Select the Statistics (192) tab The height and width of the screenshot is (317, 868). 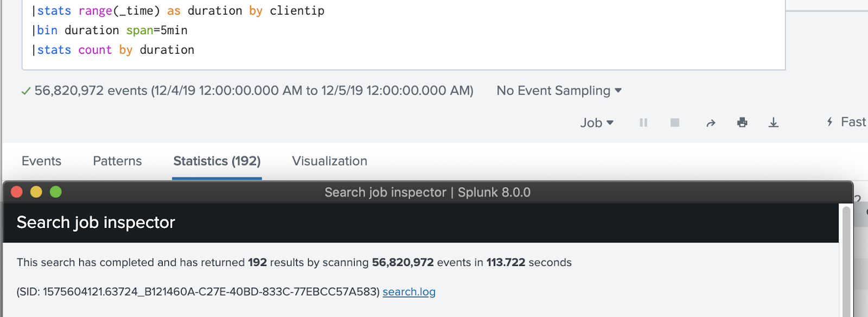(x=217, y=161)
